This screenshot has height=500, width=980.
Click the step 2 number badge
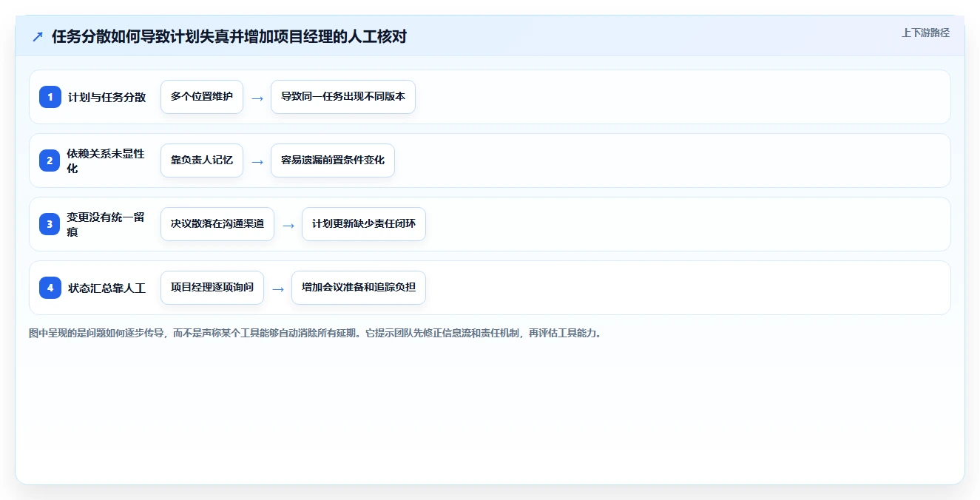(50, 161)
